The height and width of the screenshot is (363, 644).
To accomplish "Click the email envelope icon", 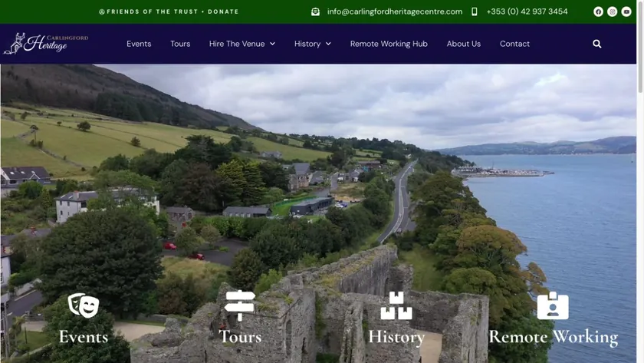I will point(315,12).
